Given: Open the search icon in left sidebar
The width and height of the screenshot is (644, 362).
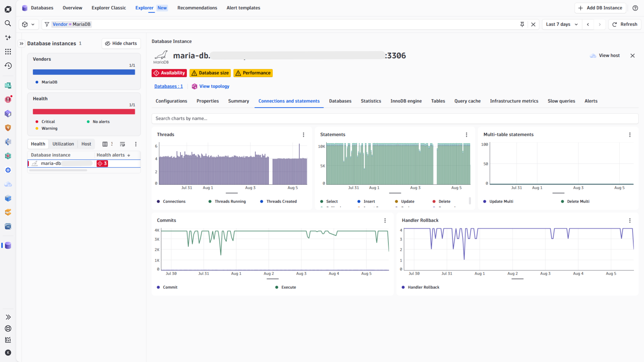Looking at the screenshot, I should pos(8,23).
